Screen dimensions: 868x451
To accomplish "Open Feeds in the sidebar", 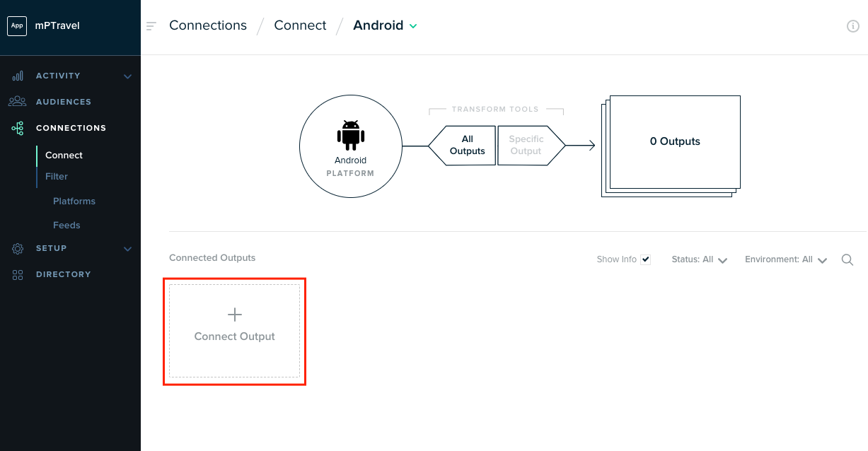I will (66, 225).
